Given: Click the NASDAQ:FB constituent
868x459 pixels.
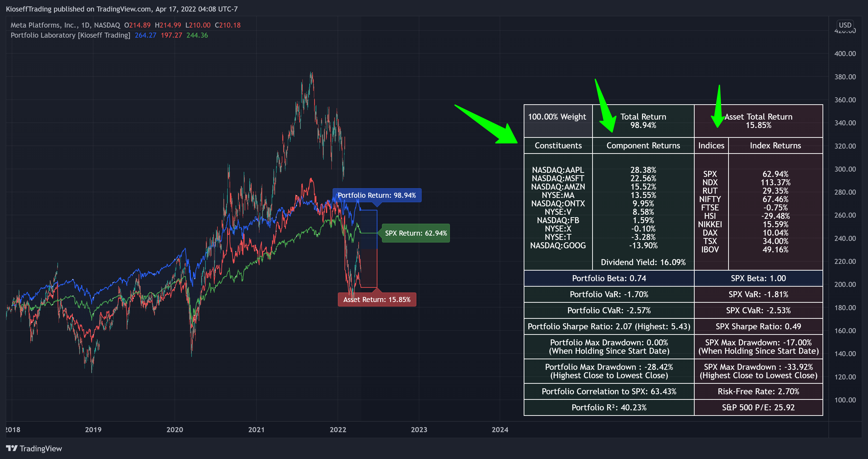Looking at the screenshot, I should (x=558, y=221).
